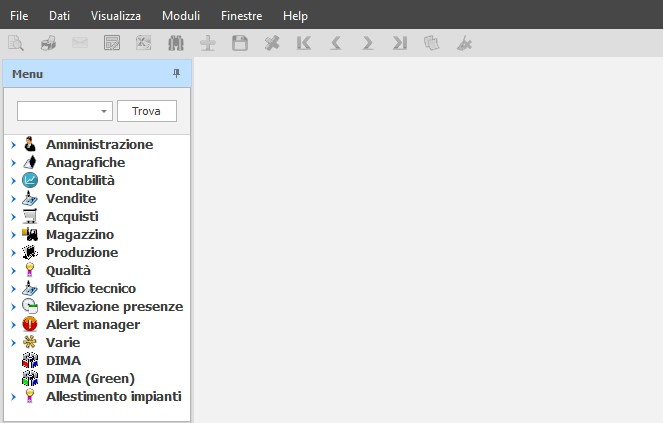
Task: Click the Contabilità chart icon
Action: pos(30,180)
